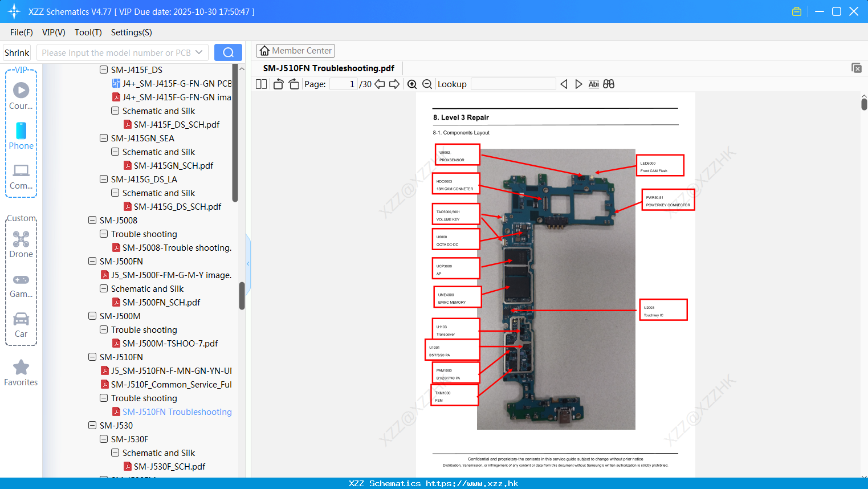Screen dimensions: 868x489
Task: Collapse the SM-J500FN node
Action: (92, 261)
